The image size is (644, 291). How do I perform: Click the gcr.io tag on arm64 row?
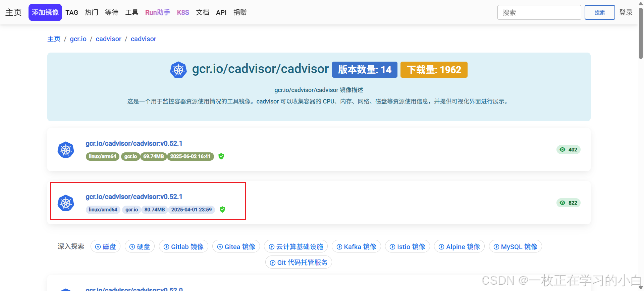coord(130,156)
